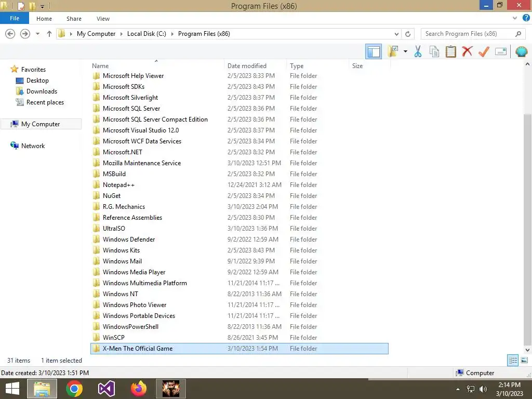The width and height of the screenshot is (532, 399).
Task: Expand the chevron after Local Disk (C:) in address bar
Action: (172, 34)
